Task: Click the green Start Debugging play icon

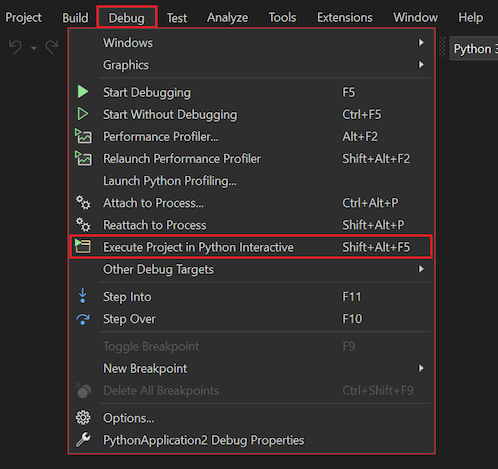Action: click(83, 92)
